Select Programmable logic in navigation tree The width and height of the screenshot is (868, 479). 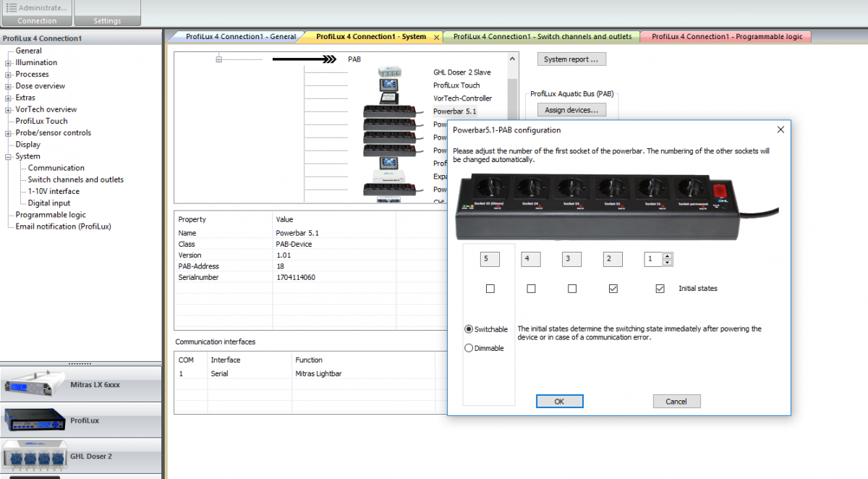[x=51, y=215]
